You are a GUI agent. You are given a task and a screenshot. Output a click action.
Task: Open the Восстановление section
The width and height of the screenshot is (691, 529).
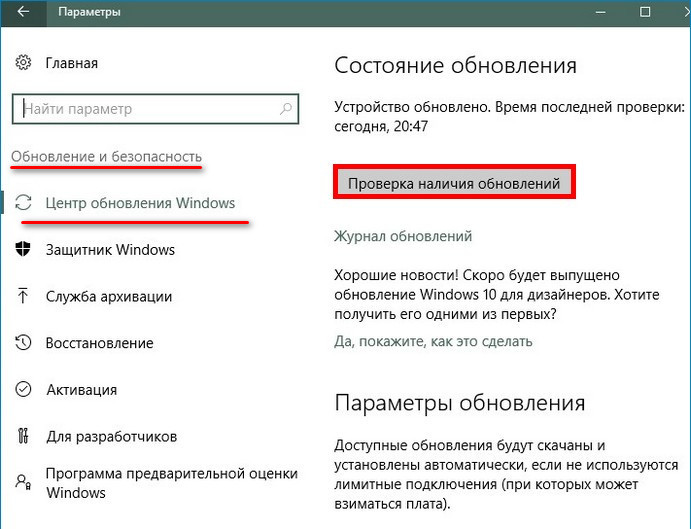[x=100, y=343]
